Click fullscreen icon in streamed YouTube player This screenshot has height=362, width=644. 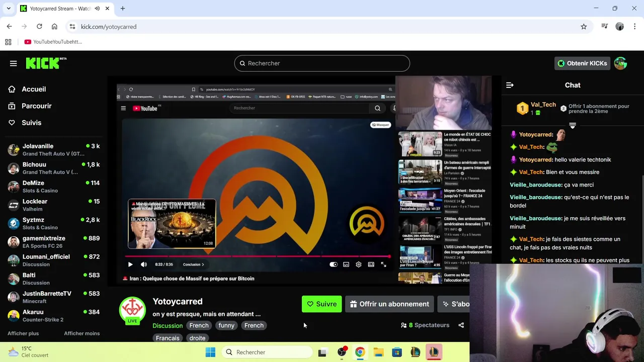[x=383, y=264]
